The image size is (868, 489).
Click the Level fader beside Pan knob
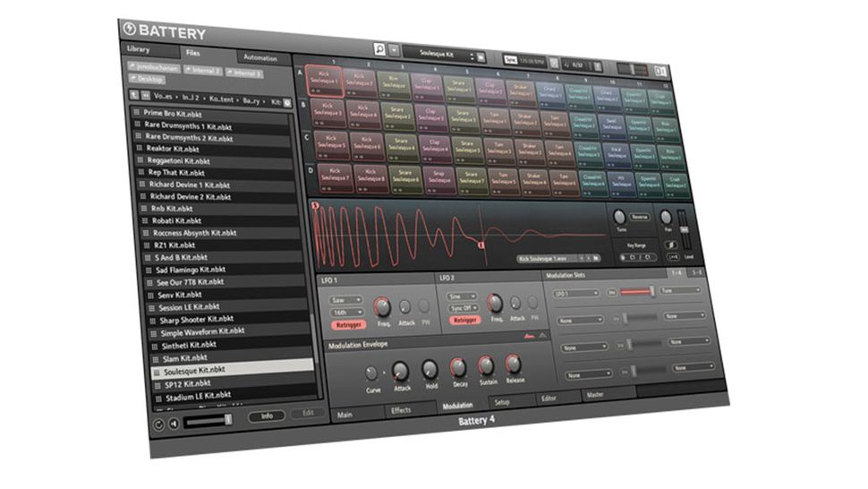[685, 229]
